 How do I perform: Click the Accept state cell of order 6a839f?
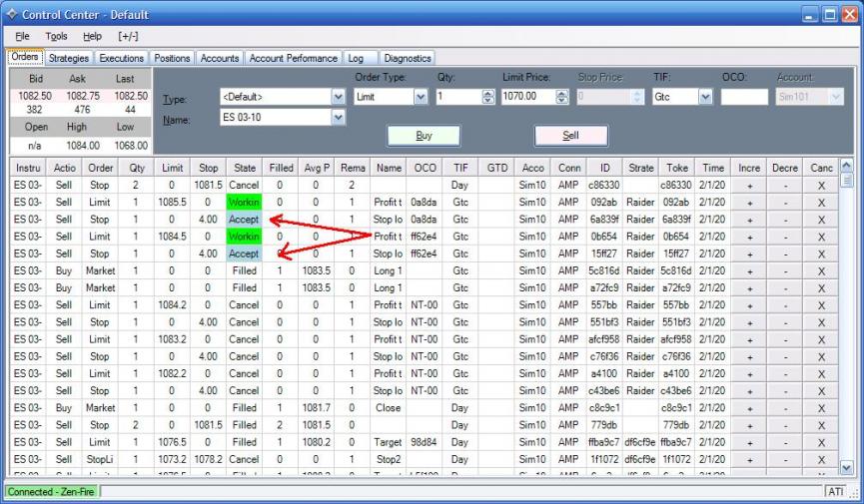(x=244, y=220)
